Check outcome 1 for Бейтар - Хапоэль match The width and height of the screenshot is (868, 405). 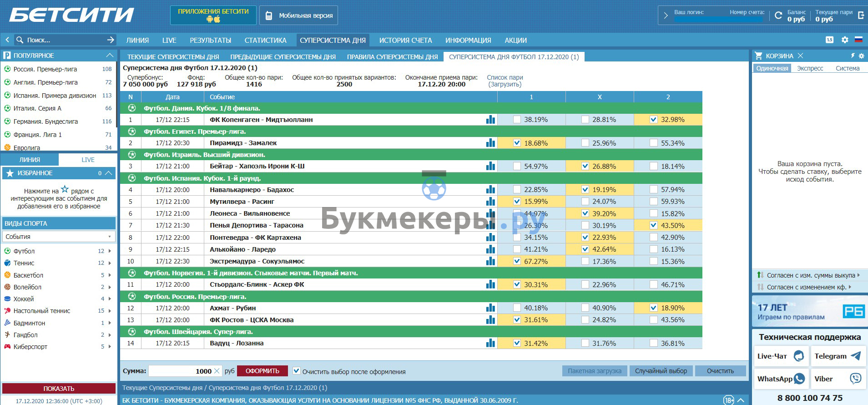tap(517, 167)
